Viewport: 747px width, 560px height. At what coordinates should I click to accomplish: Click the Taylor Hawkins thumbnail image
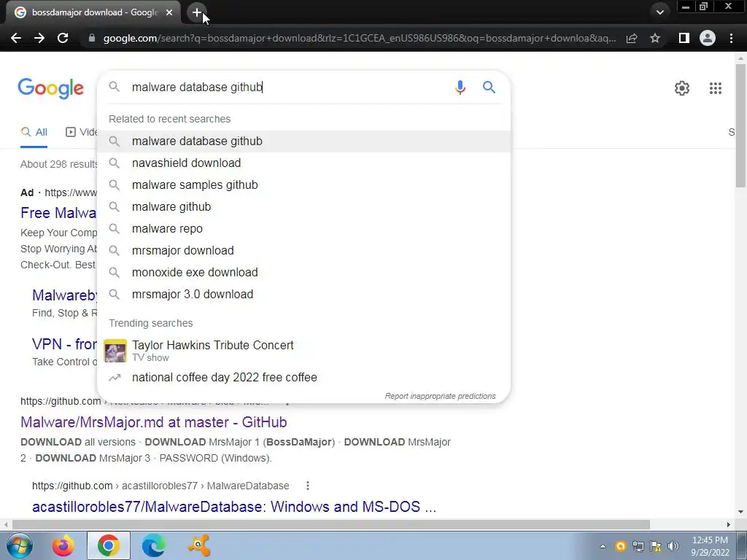[x=115, y=351]
